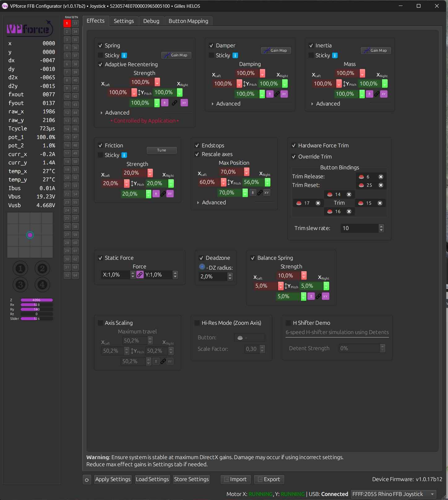Click the Friction XY icon

pyautogui.click(x=170, y=194)
